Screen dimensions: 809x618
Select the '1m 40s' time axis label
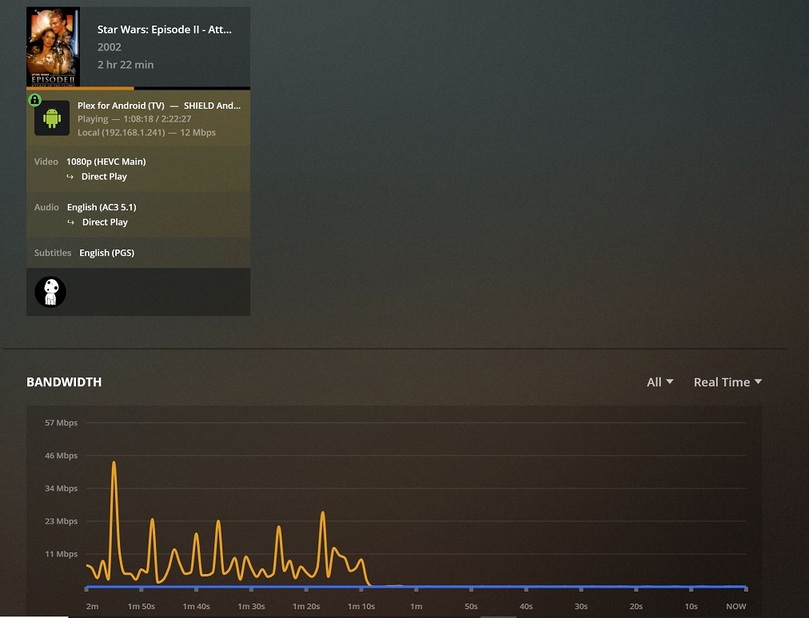point(196,607)
